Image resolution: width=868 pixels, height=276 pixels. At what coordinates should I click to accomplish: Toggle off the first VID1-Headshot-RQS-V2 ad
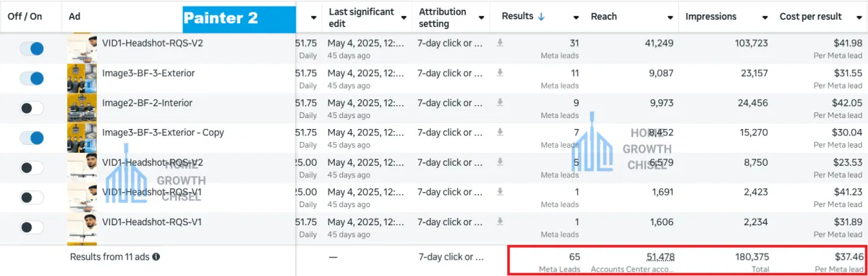31,49
